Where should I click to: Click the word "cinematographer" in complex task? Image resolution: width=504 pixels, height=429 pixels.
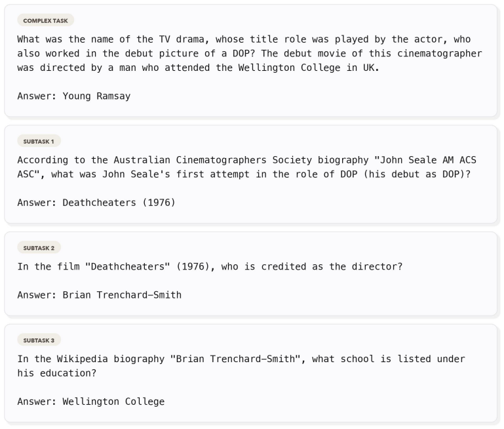click(440, 53)
